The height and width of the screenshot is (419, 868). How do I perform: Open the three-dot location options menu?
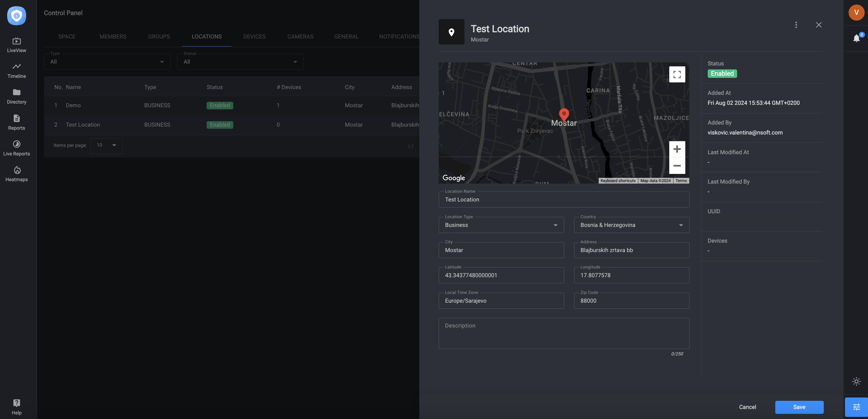[x=796, y=25]
